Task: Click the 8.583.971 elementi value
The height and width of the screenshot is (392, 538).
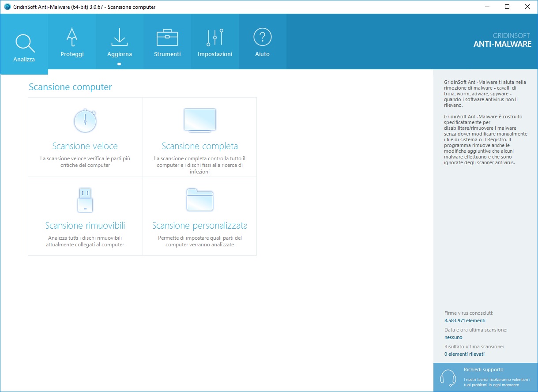Action: (x=465, y=320)
